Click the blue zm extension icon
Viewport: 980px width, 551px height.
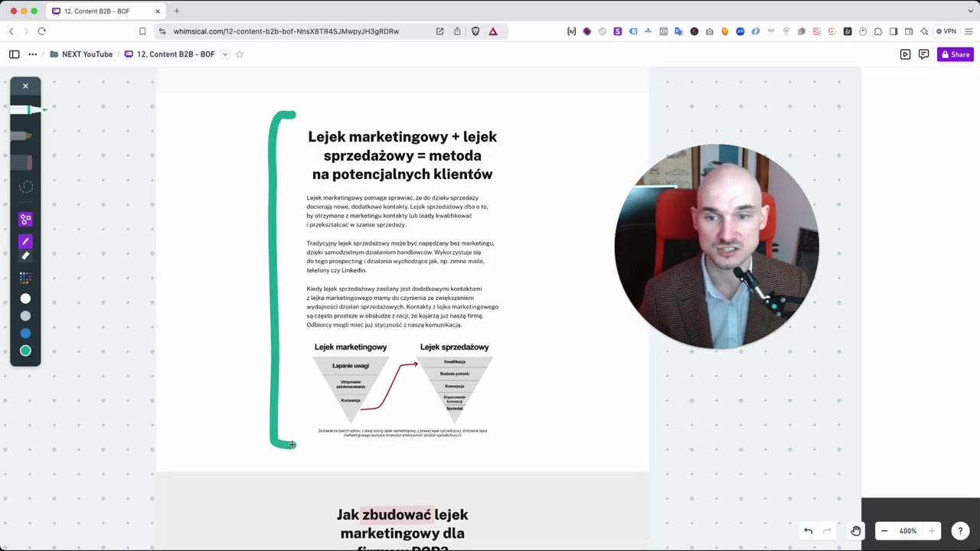coord(740,31)
